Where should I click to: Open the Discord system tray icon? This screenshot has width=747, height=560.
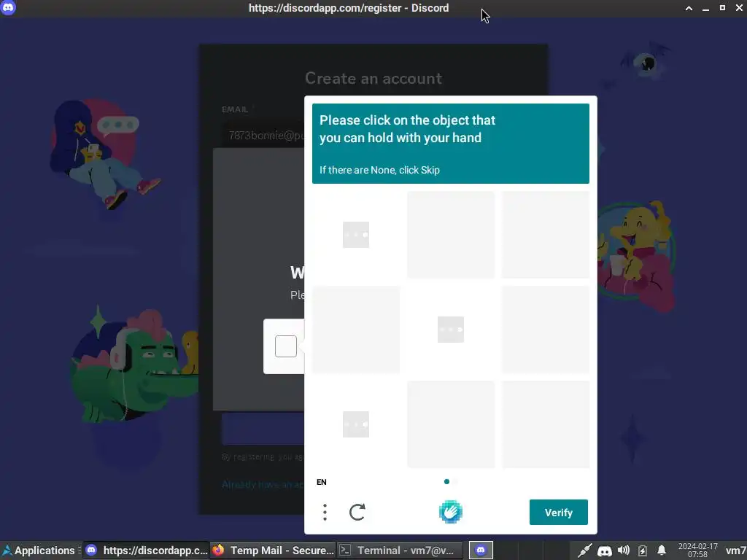pos(605,551)
